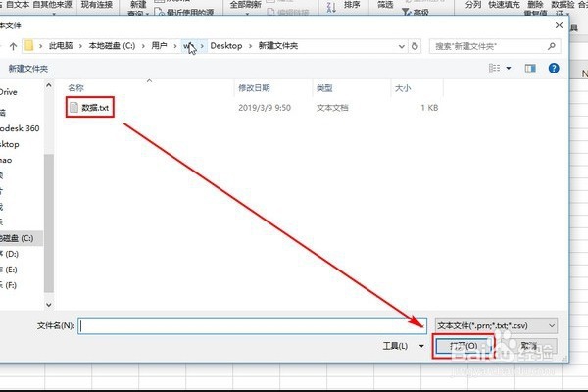588x392 pixels.
Task: Click the navigation pane scrollbar thumb
Action: pos(49,223)
